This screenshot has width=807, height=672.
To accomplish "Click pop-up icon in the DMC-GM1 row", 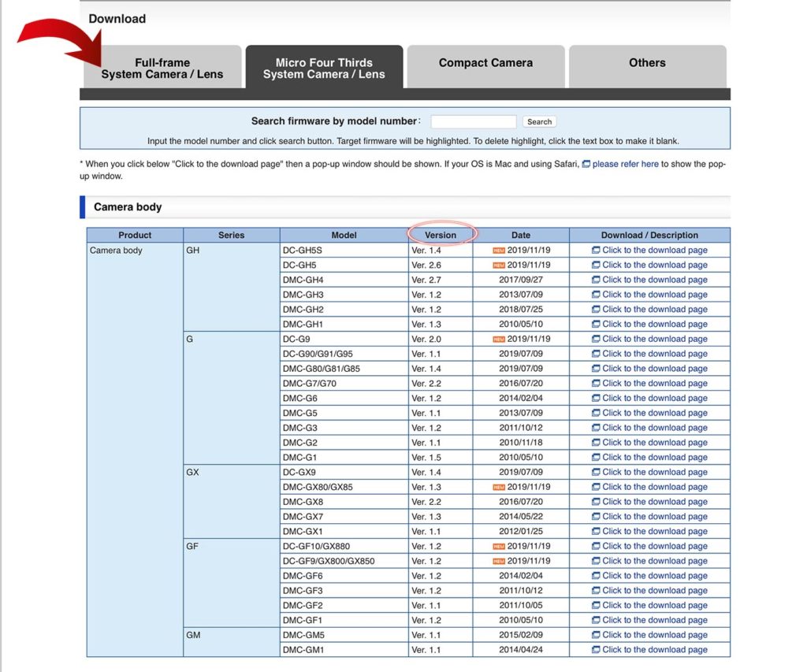I will click(x=596, y=650).
